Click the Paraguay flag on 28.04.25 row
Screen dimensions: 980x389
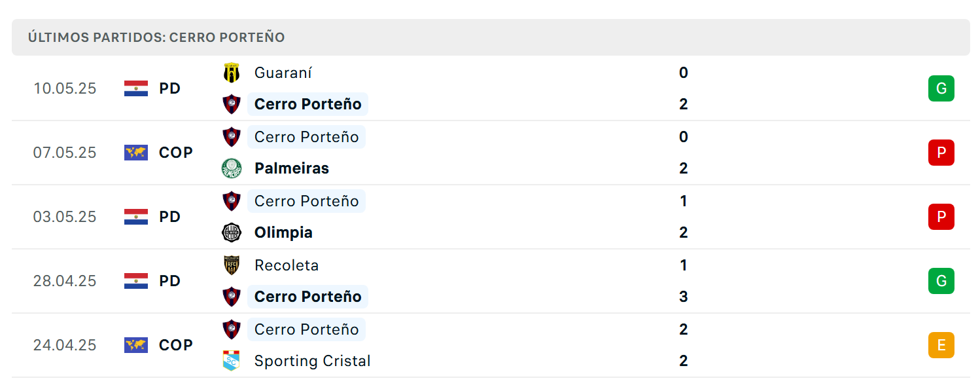click(x=136, y=281)
